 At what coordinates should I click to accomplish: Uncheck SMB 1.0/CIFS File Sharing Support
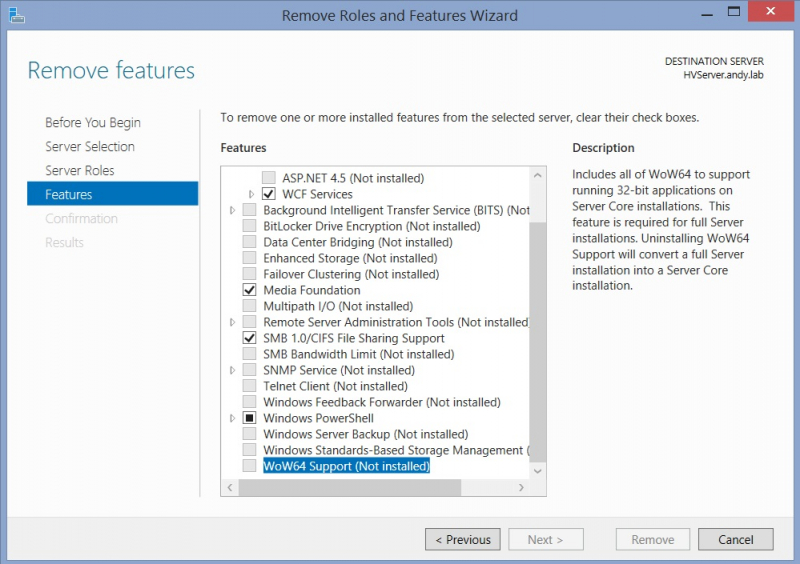250,338
